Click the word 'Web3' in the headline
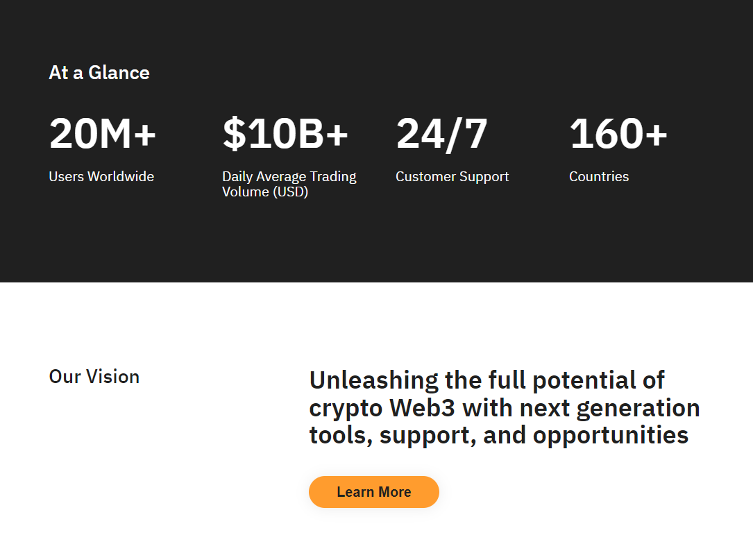 pyautogui.click(x=422, y=408)
